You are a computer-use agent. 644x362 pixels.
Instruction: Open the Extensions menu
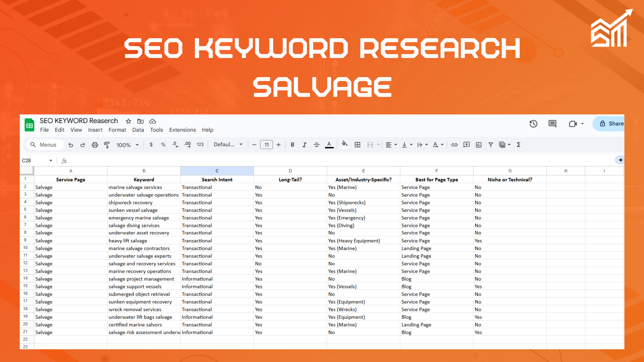pos(182,130)
